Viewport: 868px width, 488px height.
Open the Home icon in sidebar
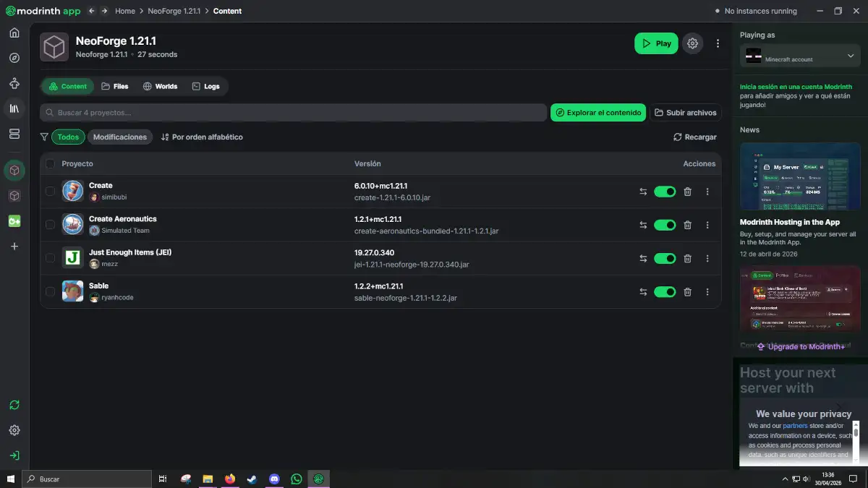point(14,33)
